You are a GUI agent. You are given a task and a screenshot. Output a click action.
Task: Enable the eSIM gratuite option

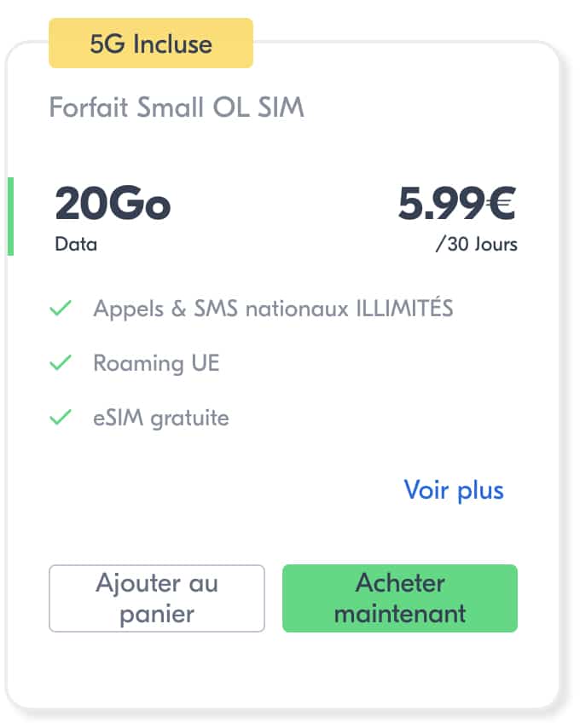(160, 418)
